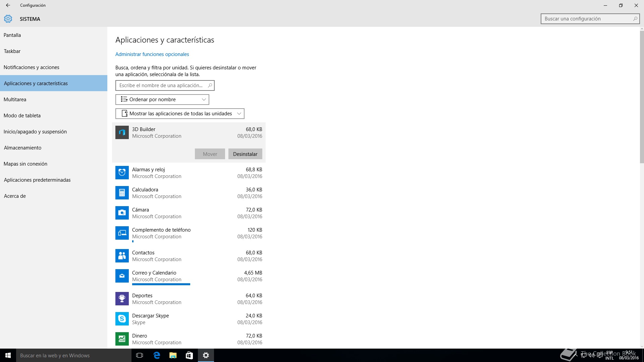Click the ESP INTL language indicator
Screen dimensions: 644x362
(x=609, y=355)
